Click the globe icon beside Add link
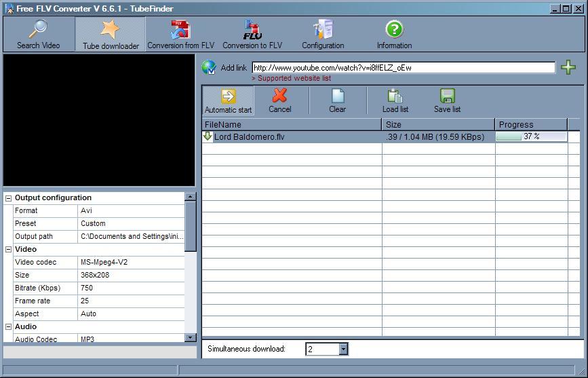Image resolution: width=588 pixels, height=378 pixels. [209, 68]
